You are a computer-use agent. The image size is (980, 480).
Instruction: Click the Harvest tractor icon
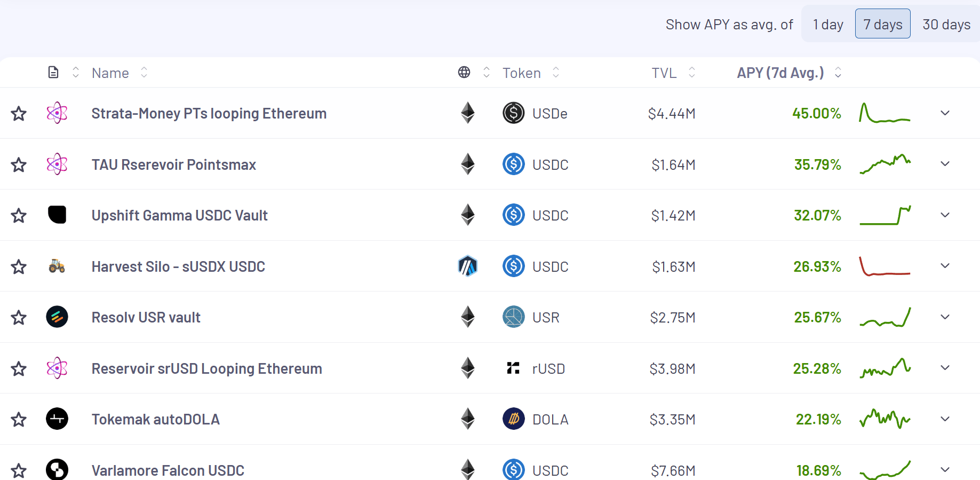[x=57, y=266]
